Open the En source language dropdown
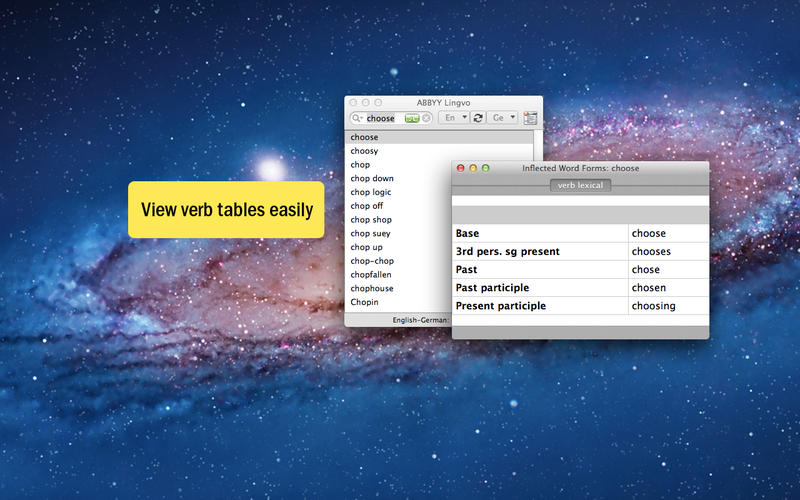Viewport: 800px width, 500px height. click(x=454, y=118)
